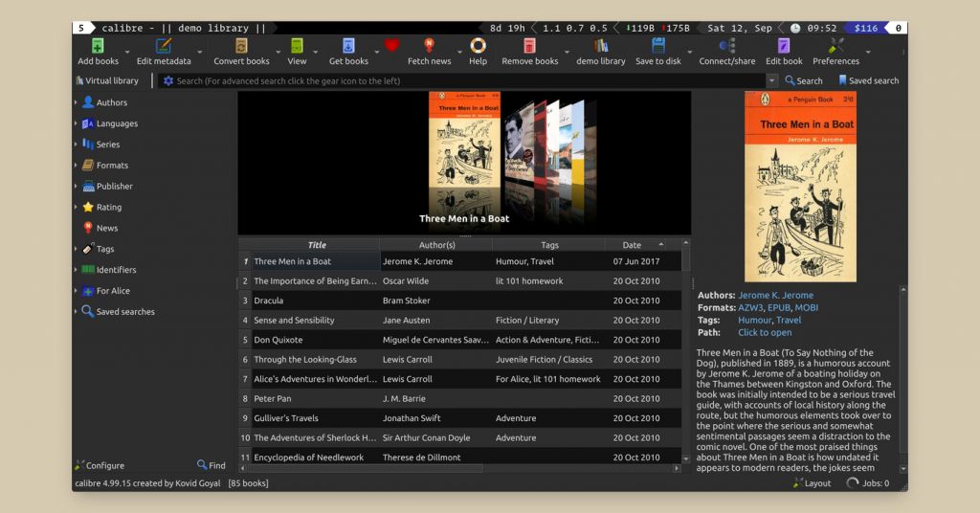980x513 pixels.
Task: Click the Jerome K. Jerome author link
Action: coord(775,296)
